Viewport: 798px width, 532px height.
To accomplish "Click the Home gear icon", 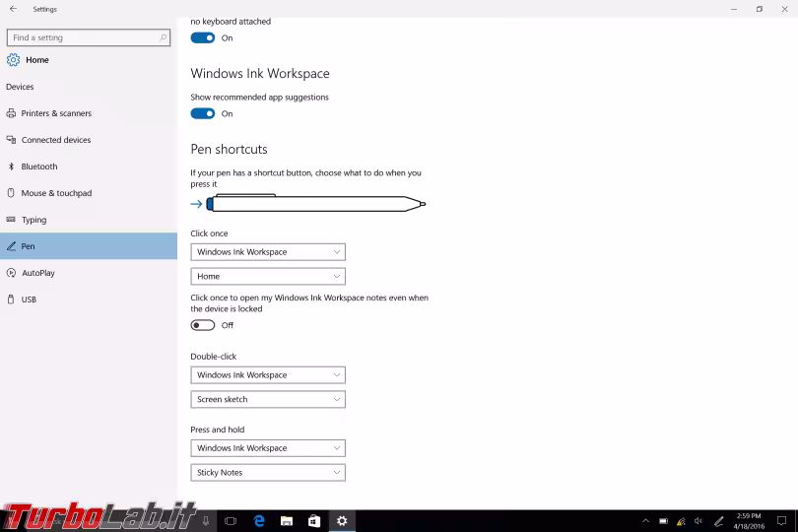I will point(13,59).
